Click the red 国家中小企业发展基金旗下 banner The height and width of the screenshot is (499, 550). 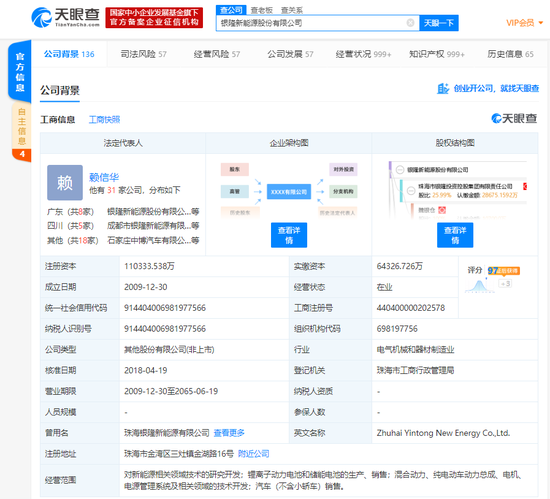tap(154, 18)
